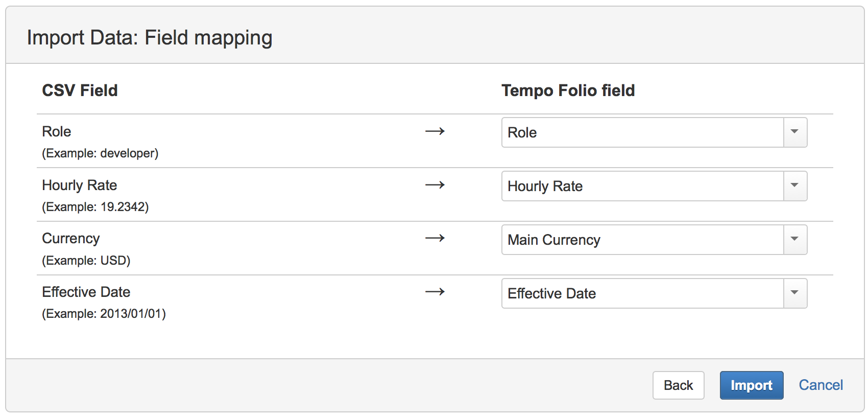Viewport: 868px width, 417px height.
Task: Click the Effective Date dropdown arrow icon
Action: click(794, 293)
